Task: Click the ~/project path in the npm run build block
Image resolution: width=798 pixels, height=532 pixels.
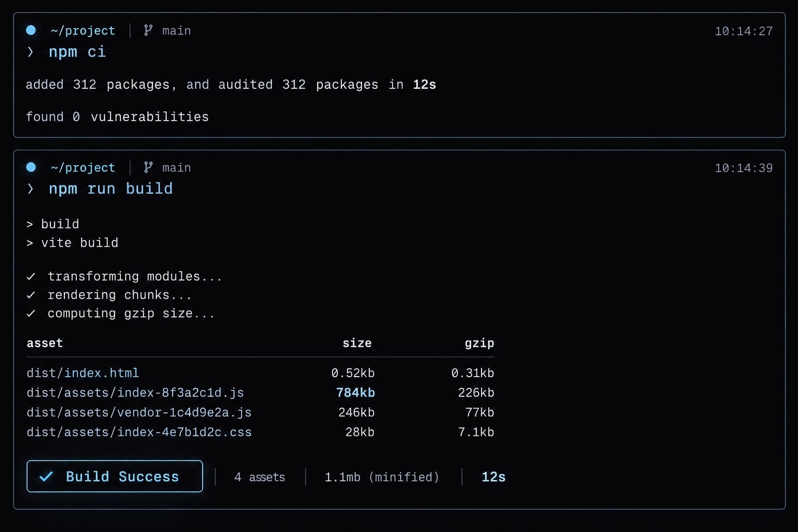Action: pyautogui.click(x=83, y=167)
